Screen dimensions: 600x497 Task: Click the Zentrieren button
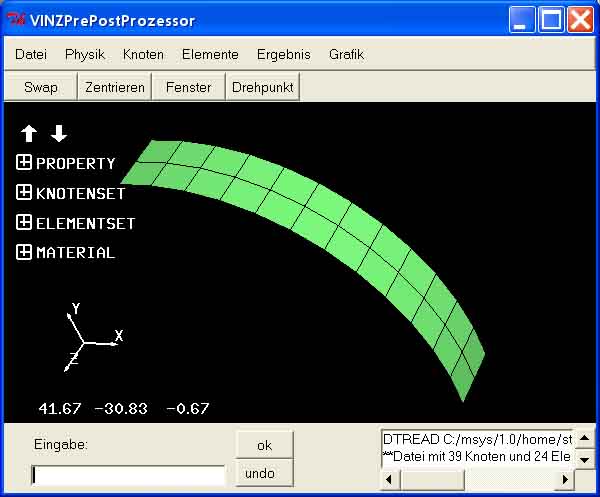[x=115, y=87]
